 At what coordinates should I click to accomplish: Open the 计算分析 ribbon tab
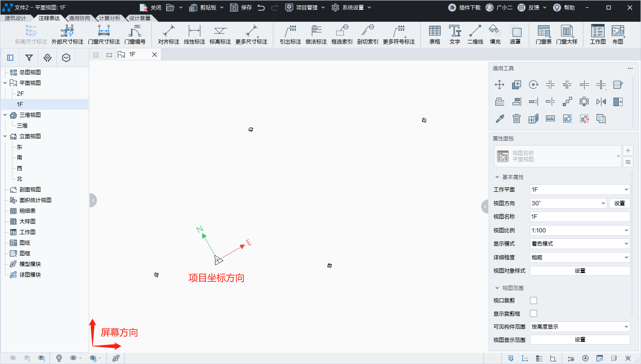tap(109, 18)
